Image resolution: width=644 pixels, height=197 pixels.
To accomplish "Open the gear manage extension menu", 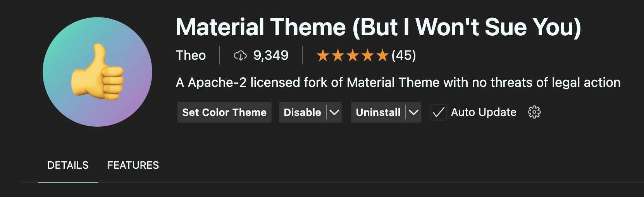I will [x=534, y=112].
